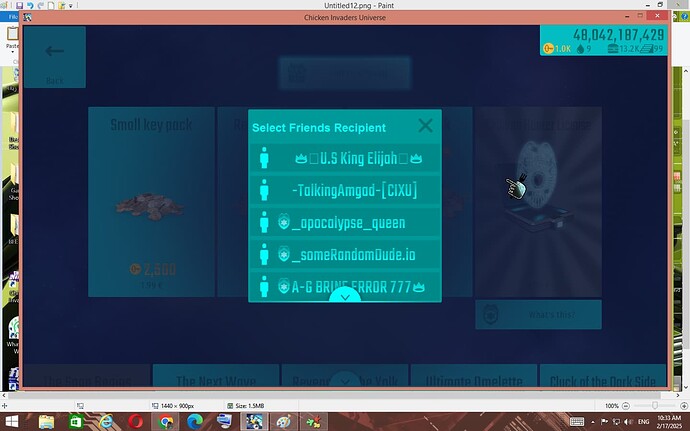Go back using the Back arrow button
The height and width of the screenshot is (431, 690).
click(55, 57)
